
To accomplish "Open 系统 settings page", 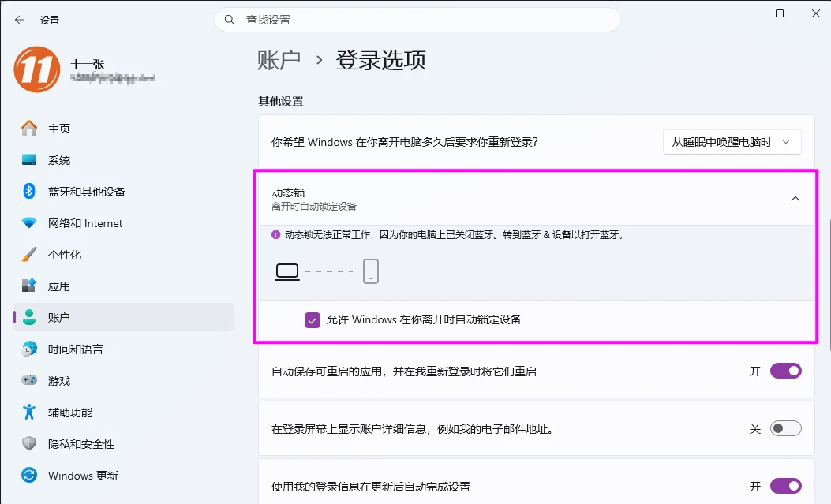I will point(124,160).
